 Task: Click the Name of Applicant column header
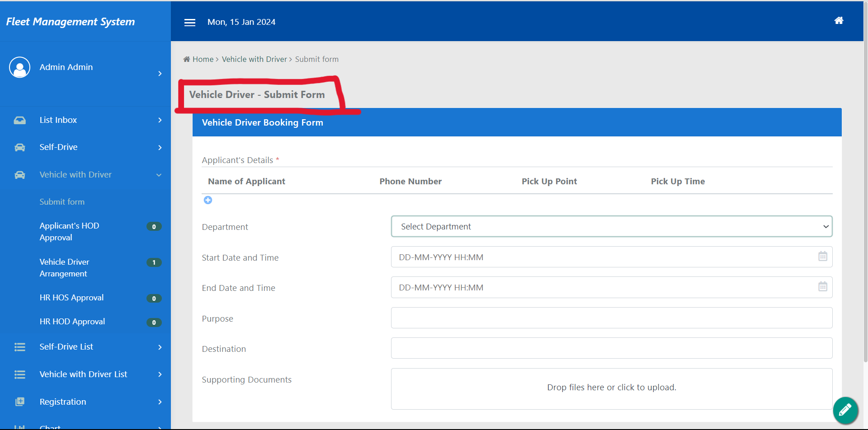[246, 181]
